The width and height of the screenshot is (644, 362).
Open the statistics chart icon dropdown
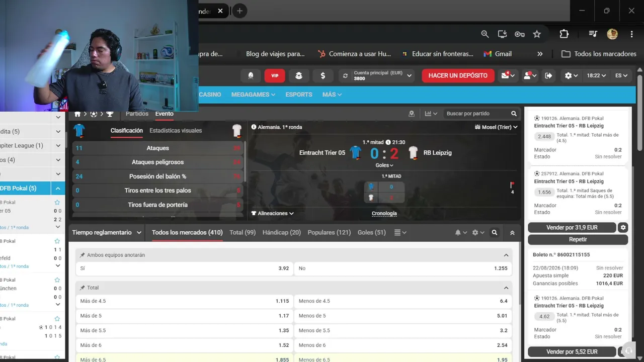(431, 114)
